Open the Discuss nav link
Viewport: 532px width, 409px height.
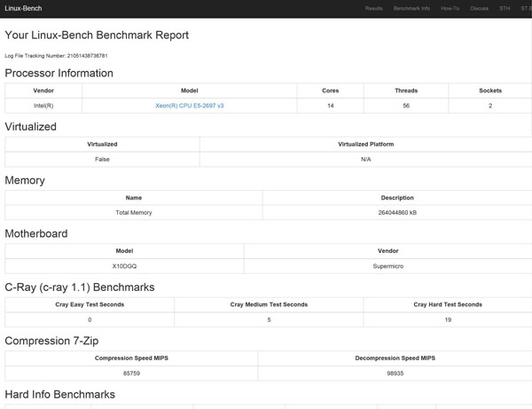(x=479, y=8)
